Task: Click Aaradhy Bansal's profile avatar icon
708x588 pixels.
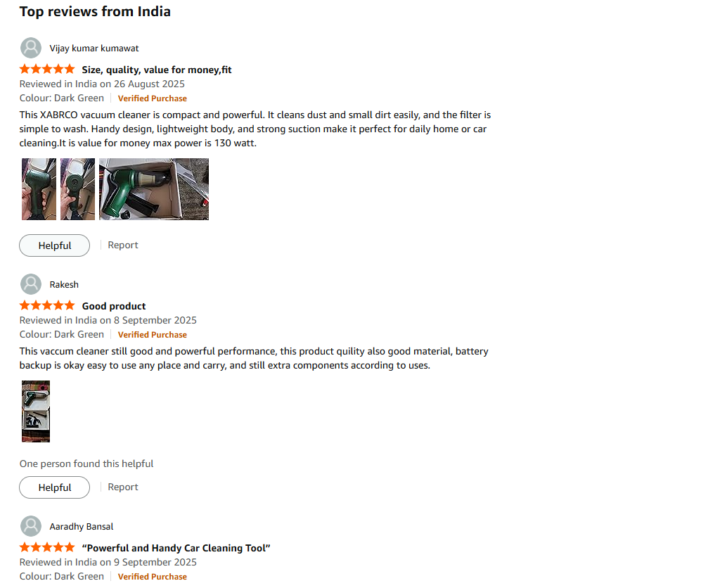Action: coord(31,527)
